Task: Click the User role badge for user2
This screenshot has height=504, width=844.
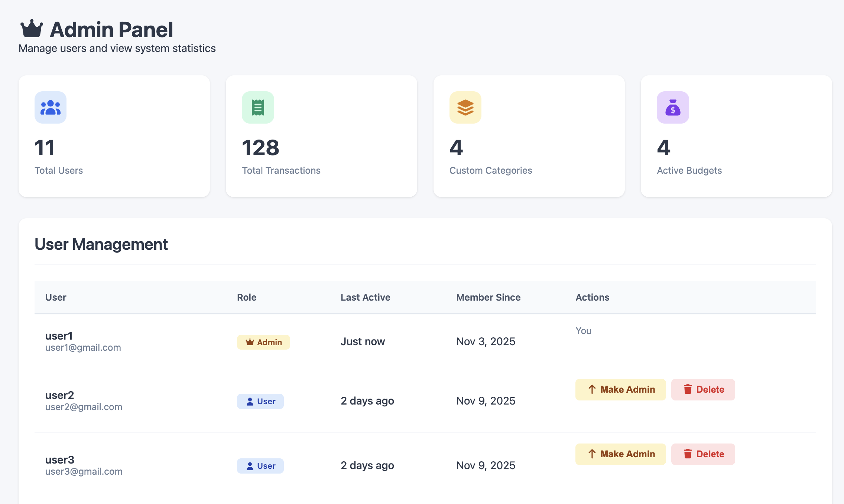Action: (x=260, y=401)
